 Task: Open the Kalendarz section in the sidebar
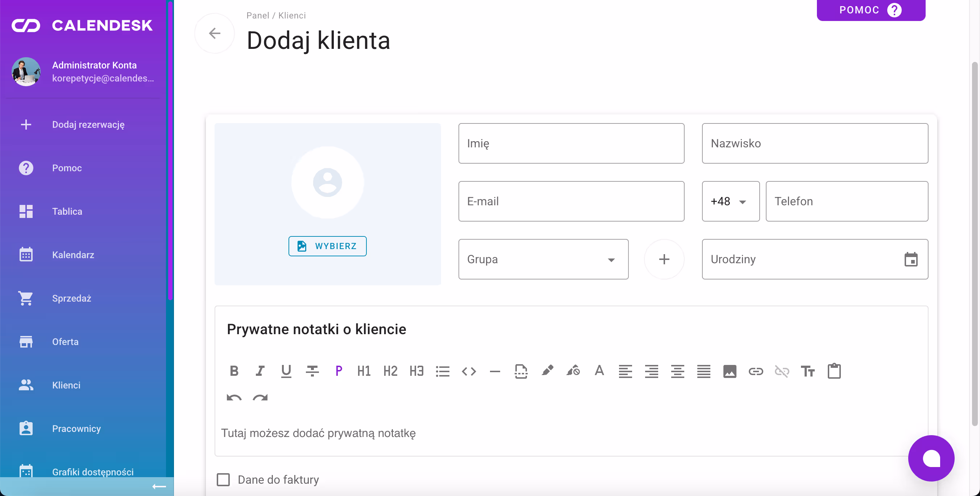coord(74,255)
